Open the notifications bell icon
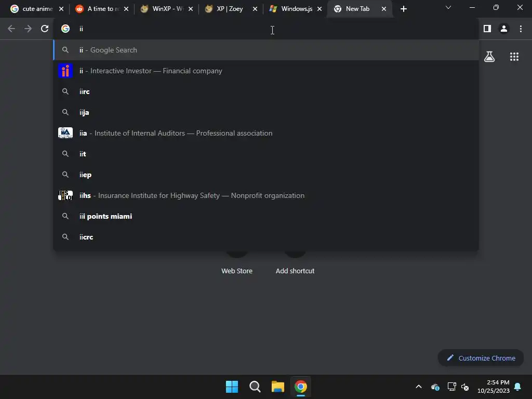Image resolution: width=532 pixels, height=399 pixels. (518, 387)
